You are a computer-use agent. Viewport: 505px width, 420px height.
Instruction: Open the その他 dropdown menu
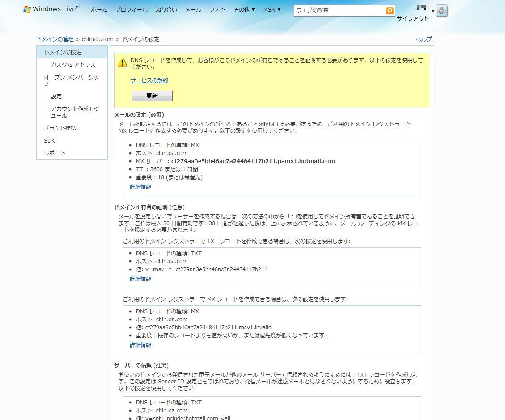[244, 10]
